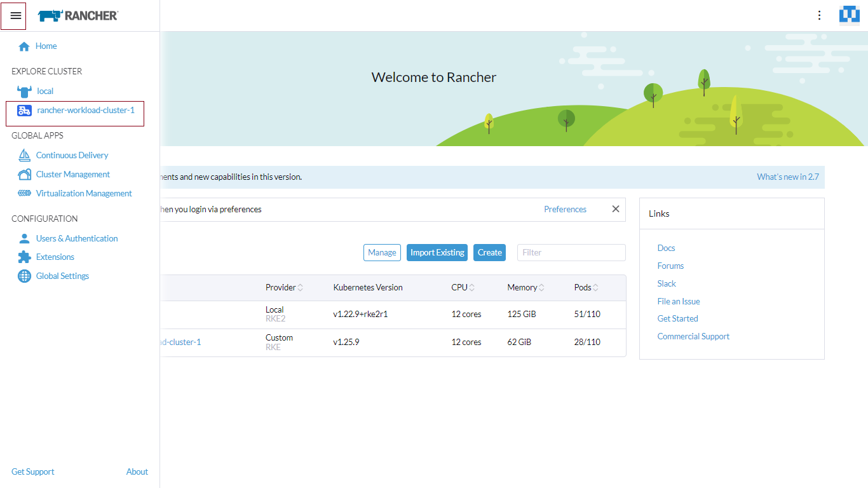This screenshot has width=868, height=488.
Task: Go to Home in sidebar
Action: coord(46,46)
